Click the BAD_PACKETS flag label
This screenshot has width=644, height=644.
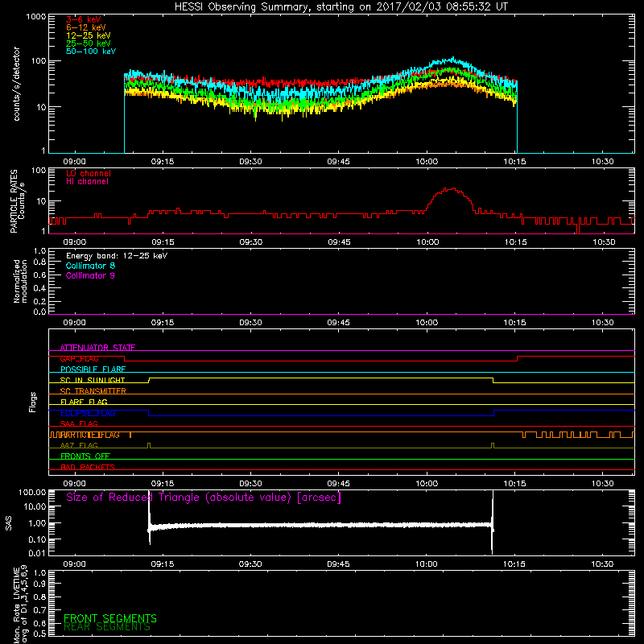[88, 467]
